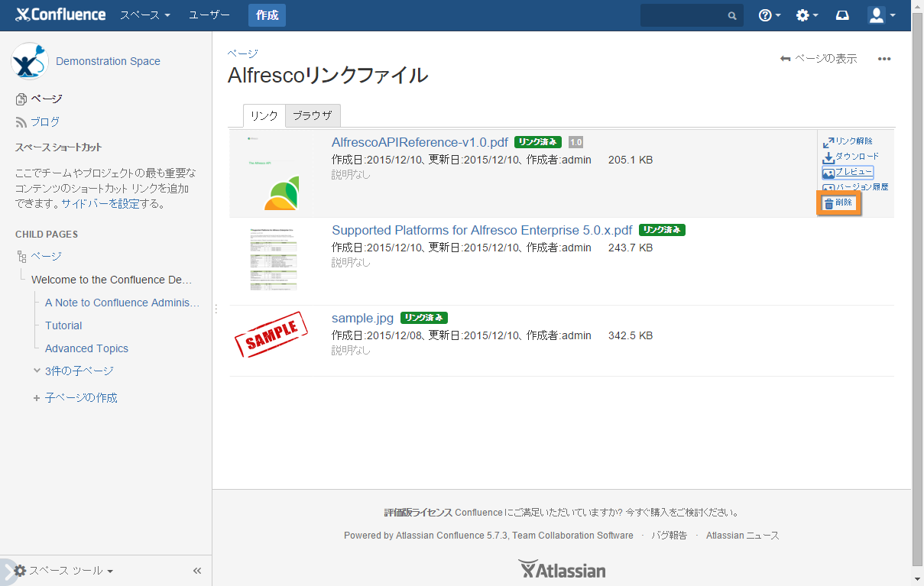The width and height of the screenshot is (924, 586).
Task: Open the Demonstration Space link
Action: click(108, 61)
